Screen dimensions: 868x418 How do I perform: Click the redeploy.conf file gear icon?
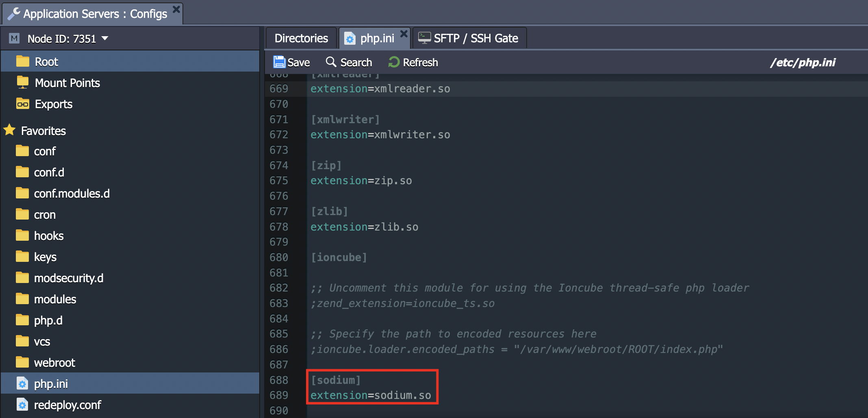[22, 404]
